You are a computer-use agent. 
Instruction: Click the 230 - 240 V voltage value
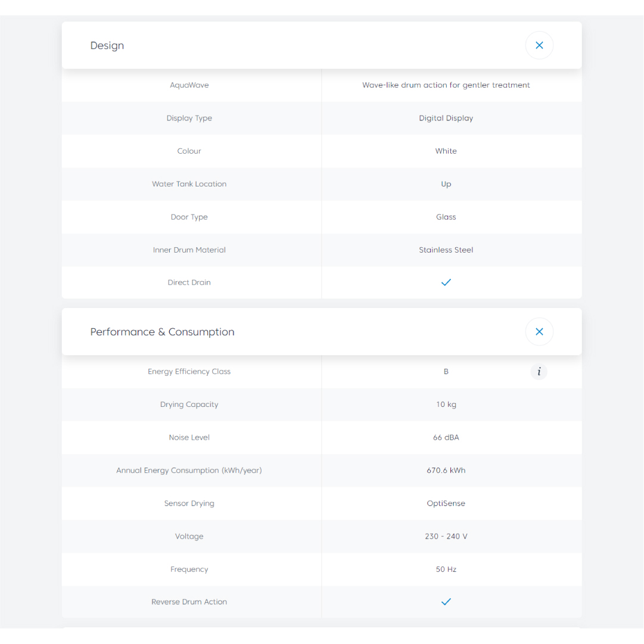coord(446,536)
